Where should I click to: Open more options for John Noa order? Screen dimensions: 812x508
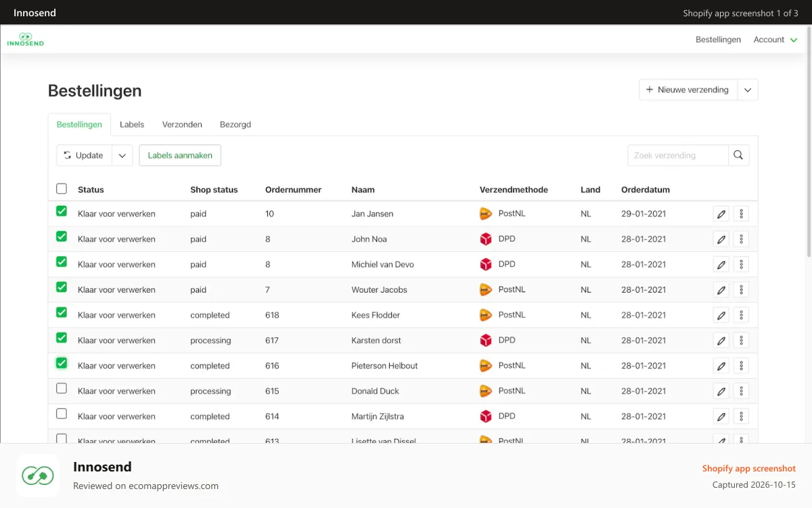tap(742, 239)
